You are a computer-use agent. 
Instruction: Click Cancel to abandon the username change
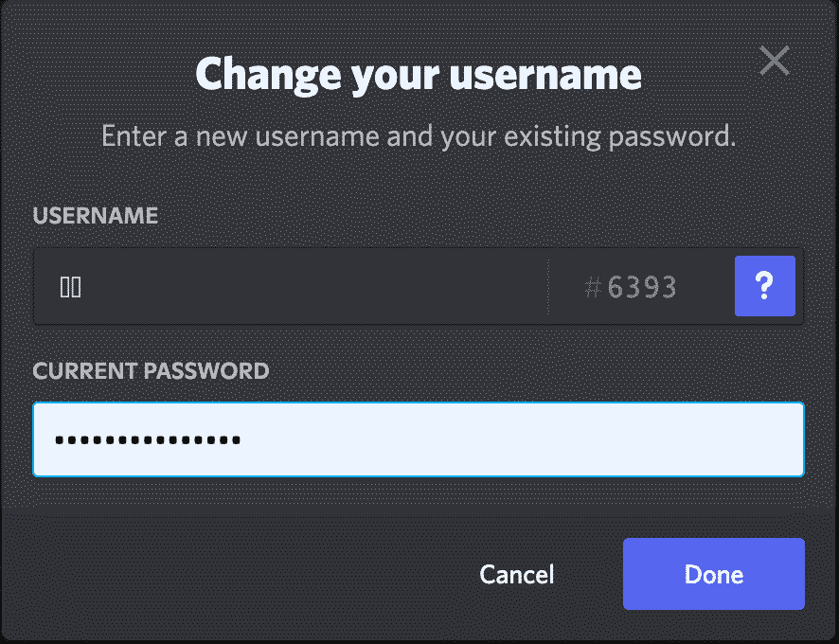[x=516, y=574]
